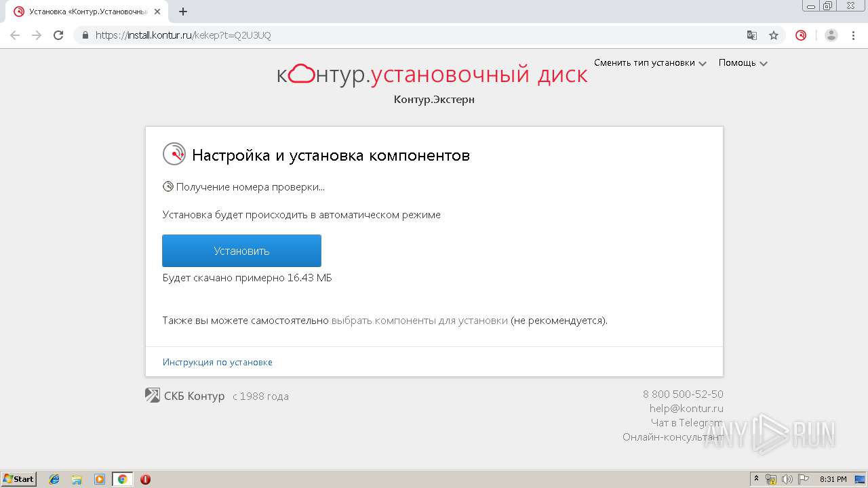Click the 8 800 500-52-50 phone number
Viewport: 868px width, 488px height.
[x=683, y=394]
